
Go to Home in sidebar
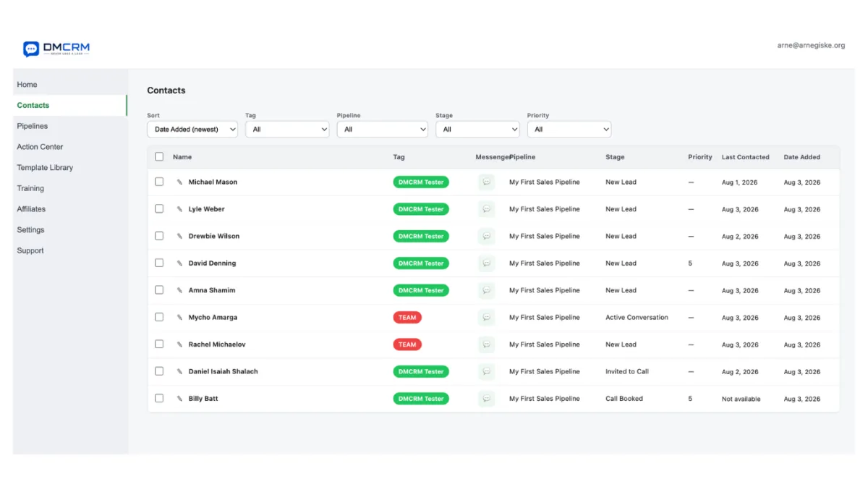(x=70, y=85)
